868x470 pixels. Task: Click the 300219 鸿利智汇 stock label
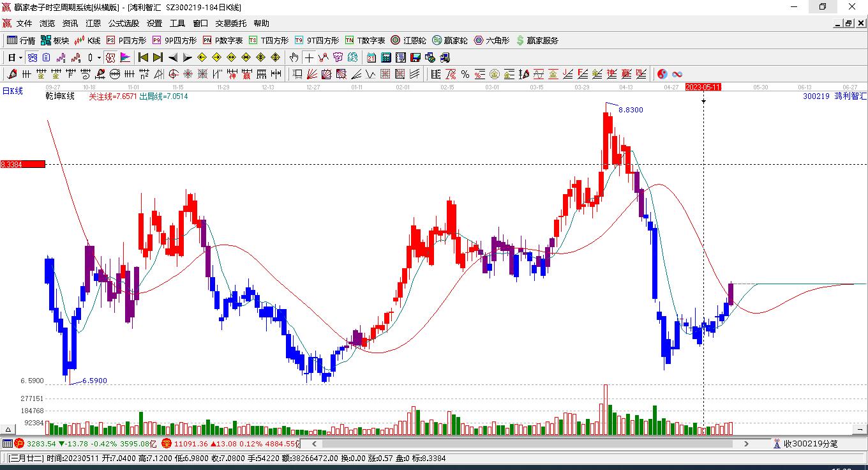point(835,96)
